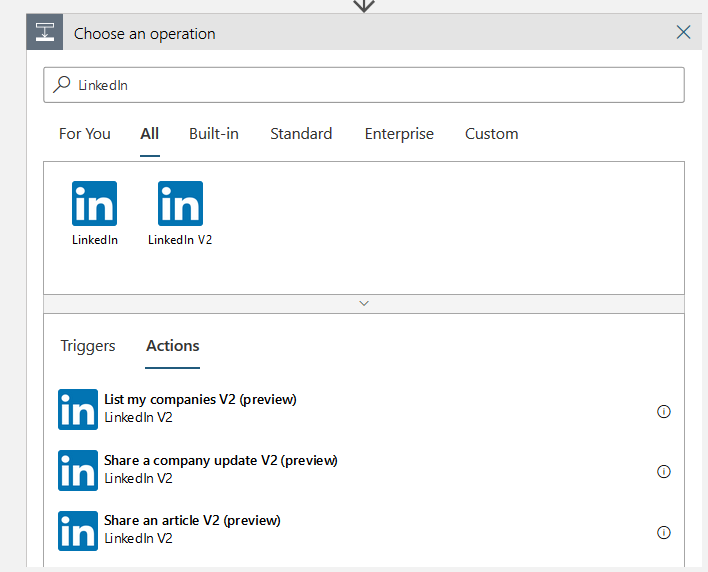Choose Share a company update V2 action
Image resolution: width=708 pixels, height=572 pixels.
(220, 461)
